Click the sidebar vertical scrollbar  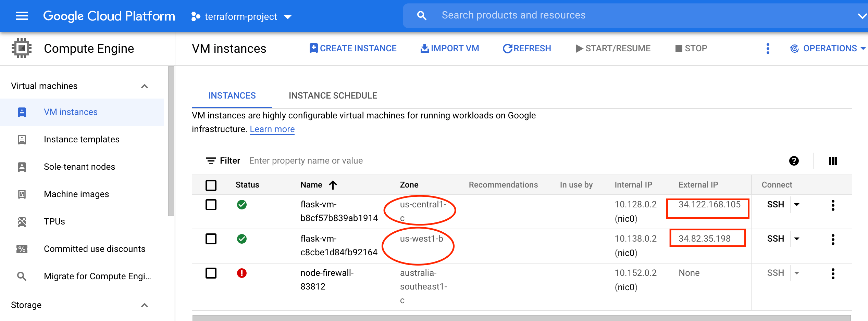(171, 141)
